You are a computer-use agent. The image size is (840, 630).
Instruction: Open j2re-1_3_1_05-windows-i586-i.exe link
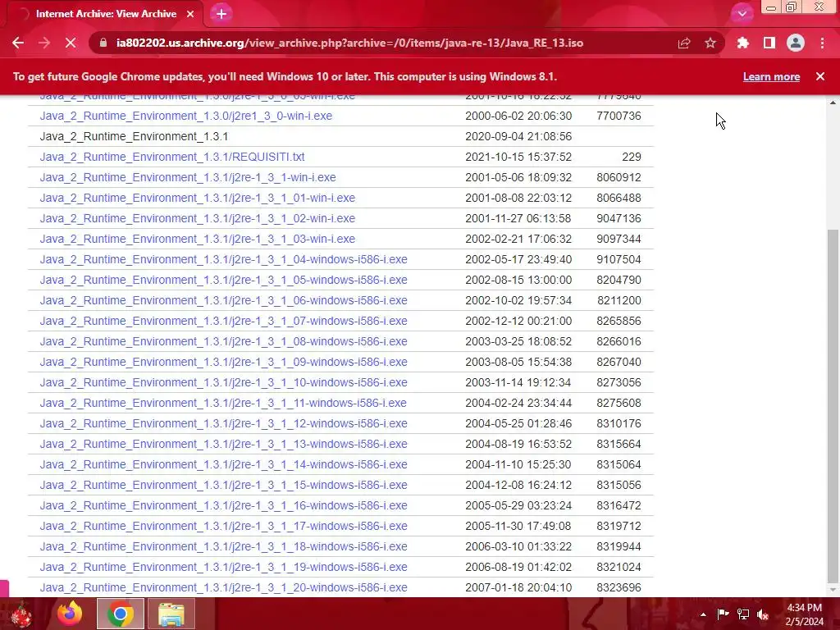coord(223,280)
